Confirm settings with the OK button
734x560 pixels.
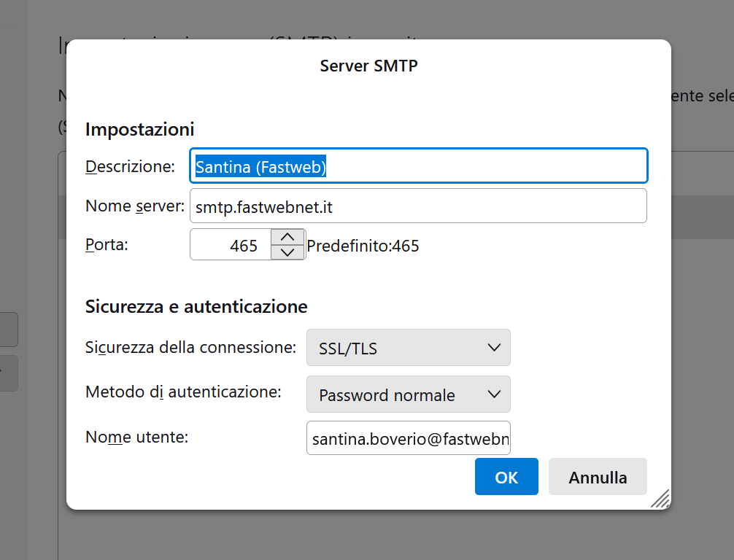click(x=506, y=477)
